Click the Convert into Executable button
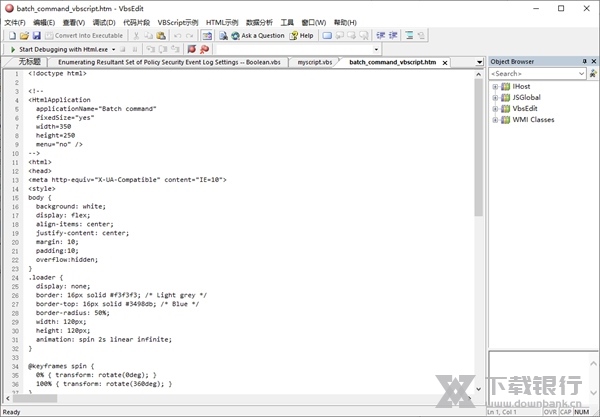Image resolution: width=600 pixels, height=417 pixels. click(x=84, y=35)
